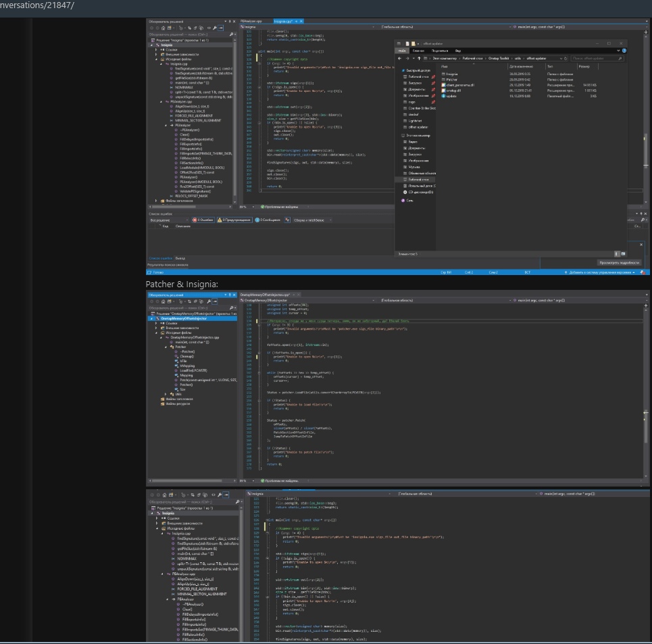Image resolution: width=652 pixels, height=644 pixels.
Task: Click CD-дисковод drive icon in Explorer sidebar
Action: coord(405,192)
